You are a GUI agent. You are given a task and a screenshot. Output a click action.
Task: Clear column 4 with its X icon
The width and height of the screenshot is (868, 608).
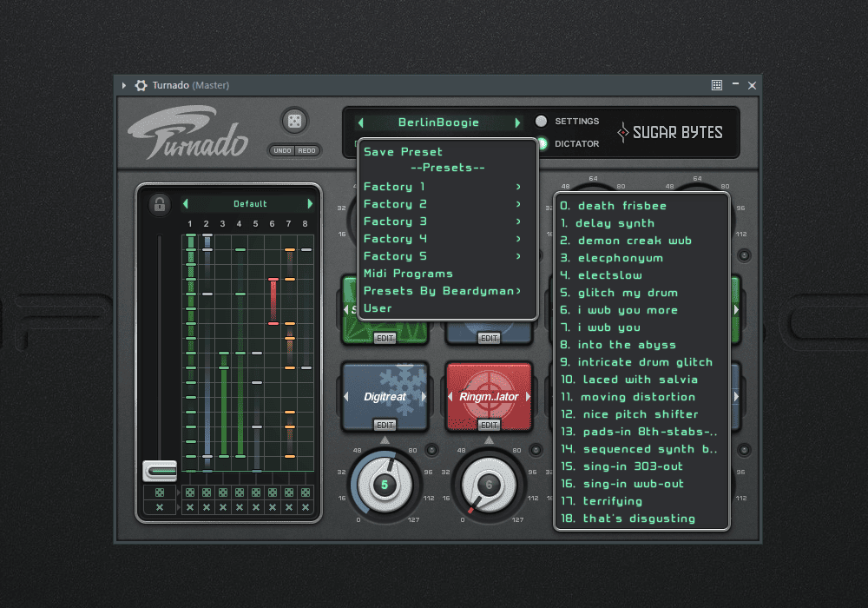240,507
